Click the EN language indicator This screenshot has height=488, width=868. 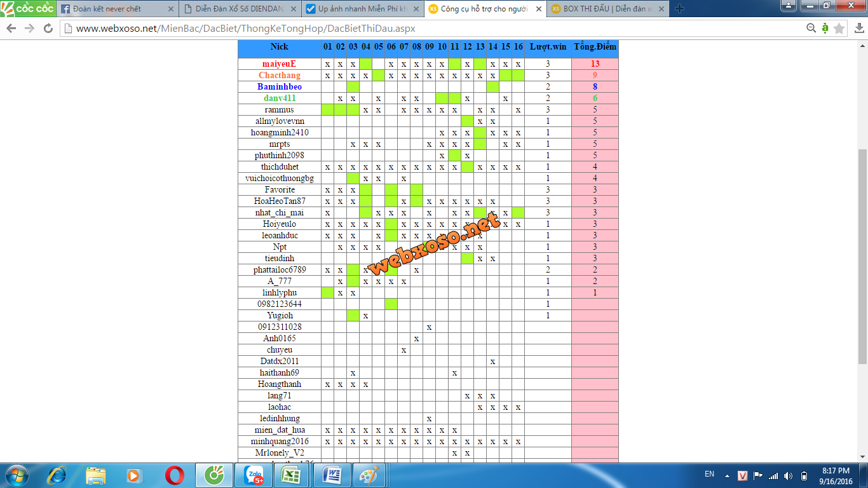[x=709, y=474]
